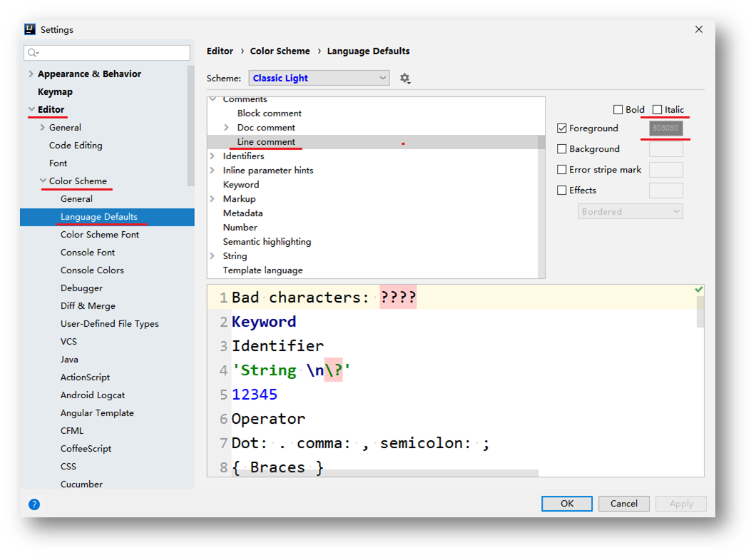
Task: Select Semantic highlighting in the list
Action: click(x=267, y=242)
